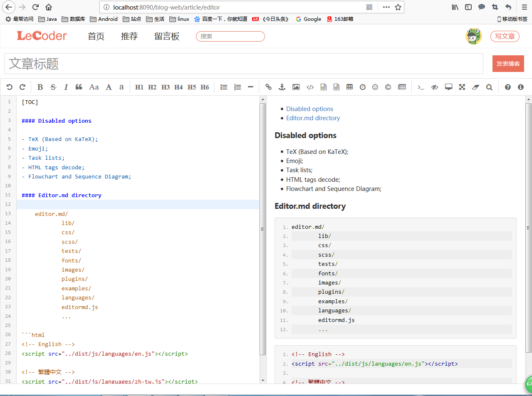Click the browser address bar URL
532x396 pixels.
tap(167, 7)
